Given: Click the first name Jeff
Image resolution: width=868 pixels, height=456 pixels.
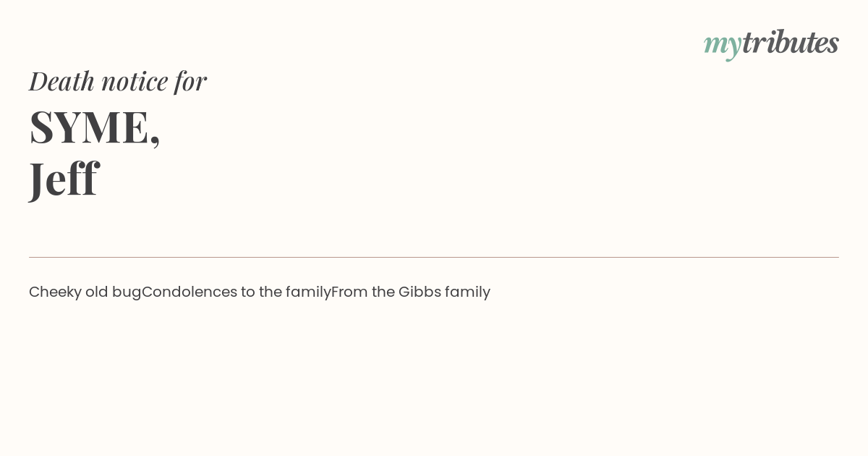Looking at the screenshot, I should (64, 178).
